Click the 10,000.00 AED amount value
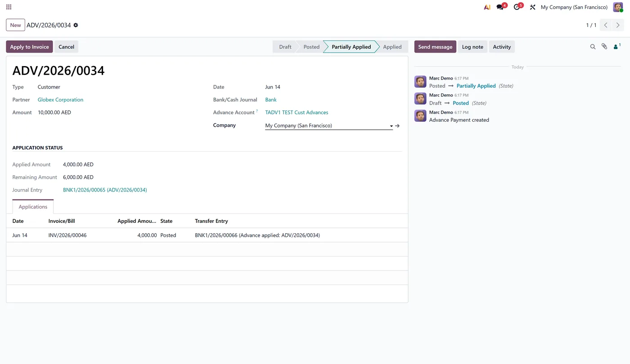The height and width of the screenshot is (364, 630). [54, 112]
